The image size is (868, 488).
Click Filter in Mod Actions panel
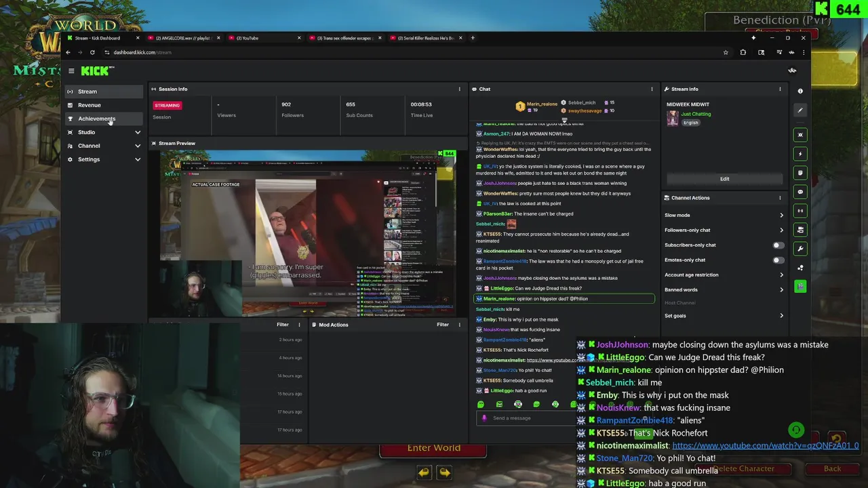click(x=443, y=325)
